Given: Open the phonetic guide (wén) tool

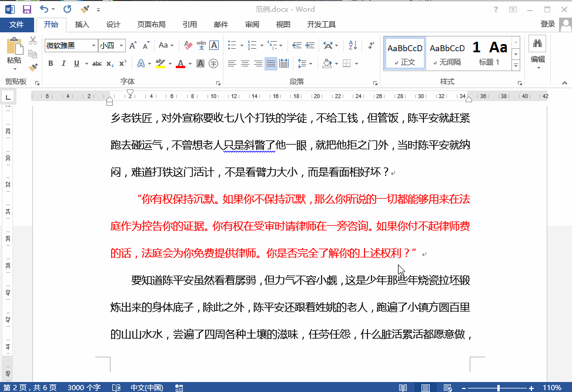Looking at the screenshot, I should tap(201, 45).
